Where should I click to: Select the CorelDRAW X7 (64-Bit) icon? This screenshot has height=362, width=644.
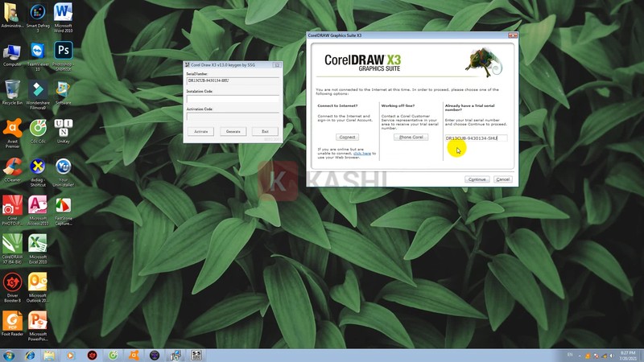(12, 249)
